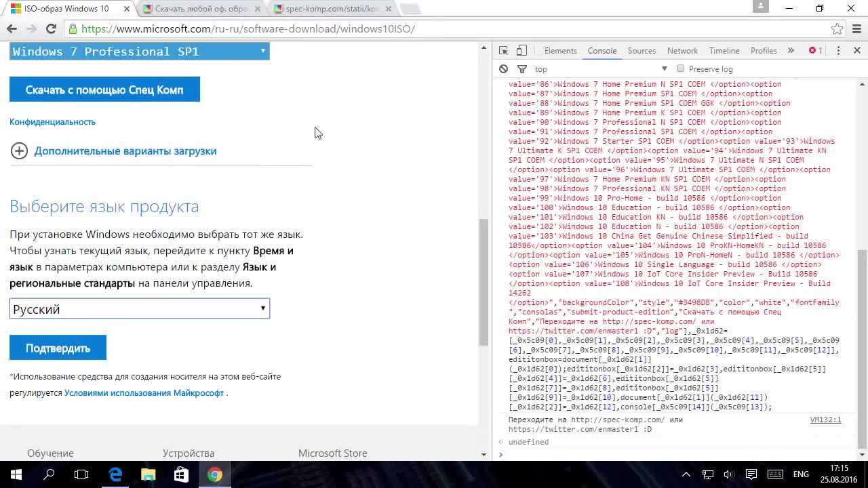Switch to the Elements tab
Viewport: 868px width, 488px height.
pos(560,51)
